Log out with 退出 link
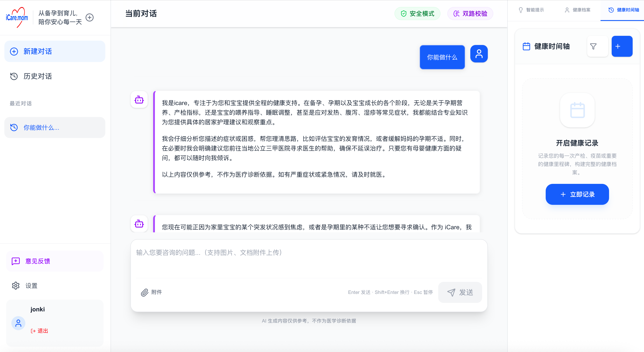This screenshot has height=352, width=644. click(40, 331)
